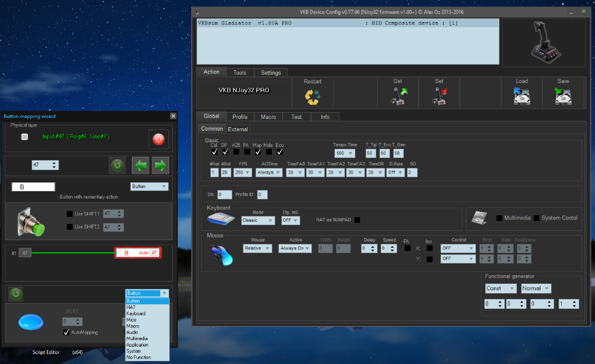This screenshot has height=364, width=595.
Task: Click the blue button image near BUT1
Action: click(x=31, y=322)
